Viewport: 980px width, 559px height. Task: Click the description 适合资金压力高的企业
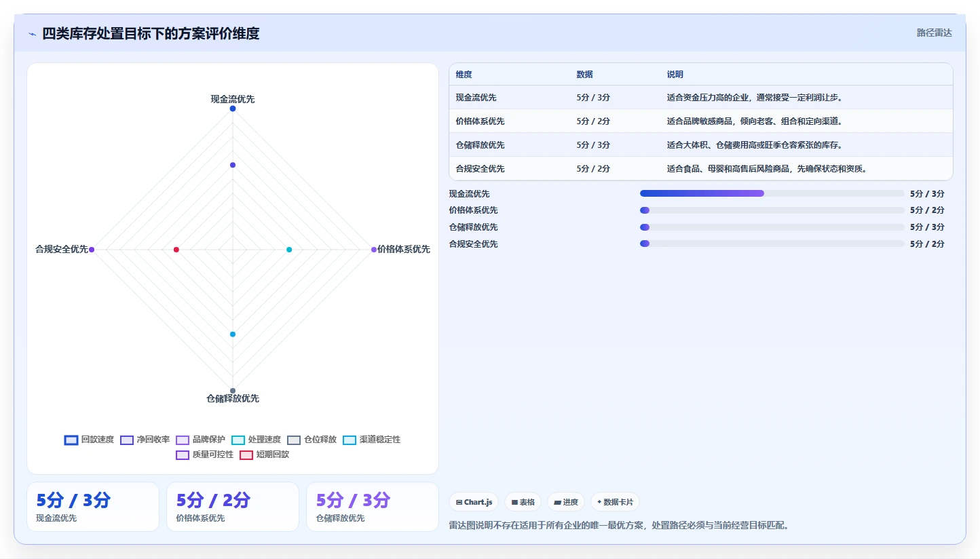click(755, 98)
